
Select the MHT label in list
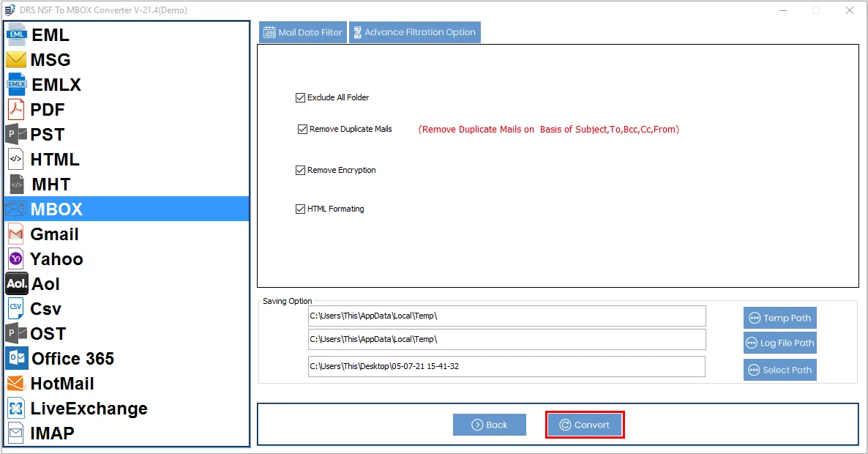tap(51, 185)
